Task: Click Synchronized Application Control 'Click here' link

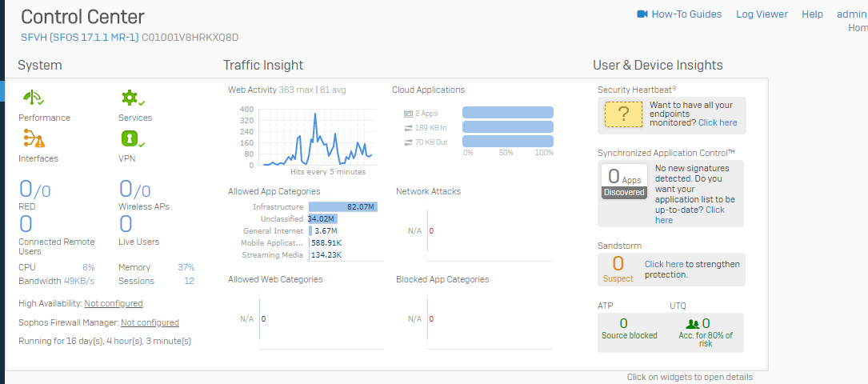Action: 690,214
